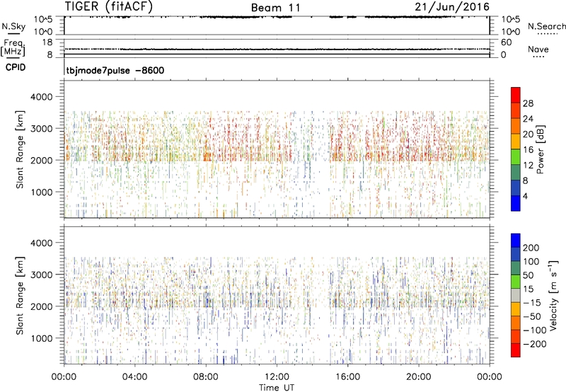Viewport: 566px width, 392px height.
Task: Click the Velocity [m s-1] colorbar title
Action: pyautogui.click(x=553, y=295)
